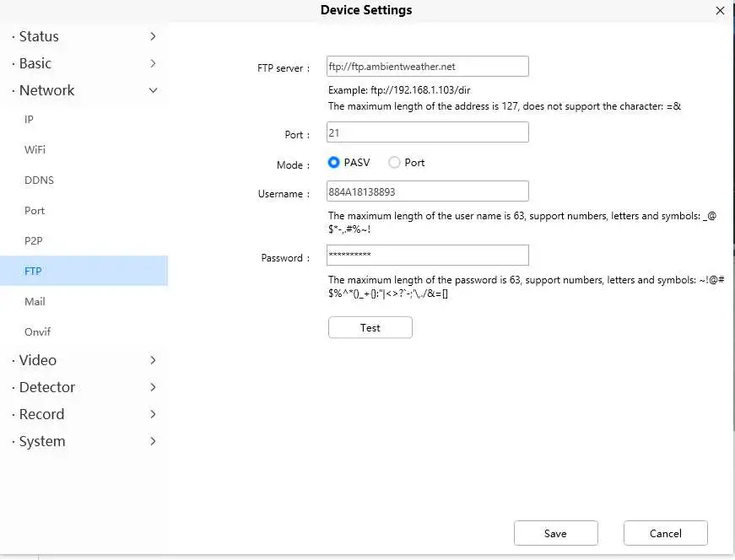Collapse the Network section
Screen dimensions: 735x560
click(x=84, y=90)
